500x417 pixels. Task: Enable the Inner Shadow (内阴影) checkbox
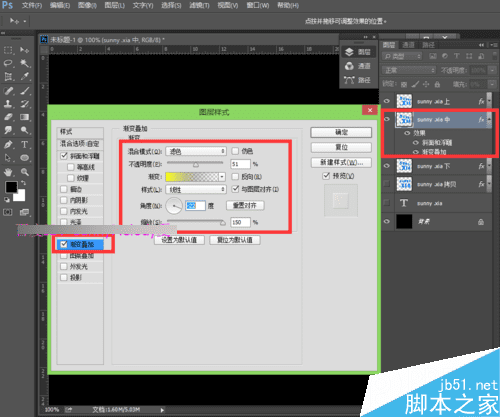(64, 200)
